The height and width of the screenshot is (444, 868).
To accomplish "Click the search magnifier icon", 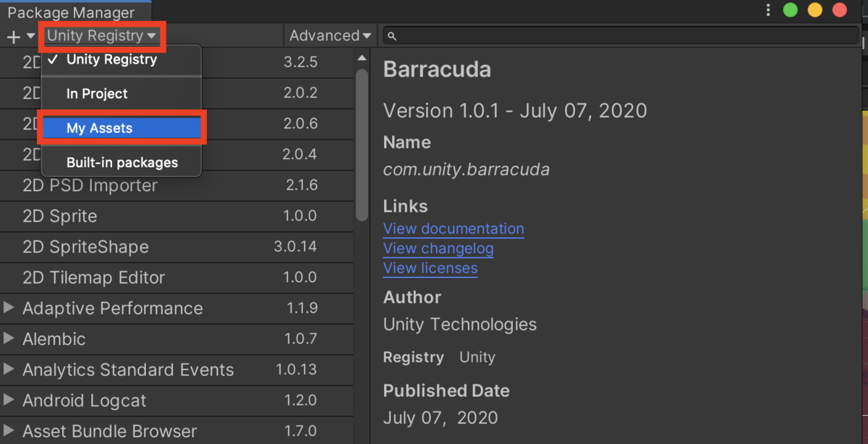I will (391, 36).
